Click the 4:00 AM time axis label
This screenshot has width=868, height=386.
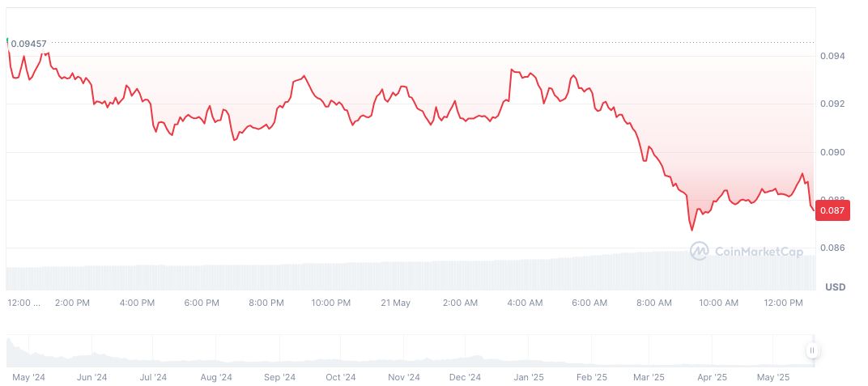[525, 303]
